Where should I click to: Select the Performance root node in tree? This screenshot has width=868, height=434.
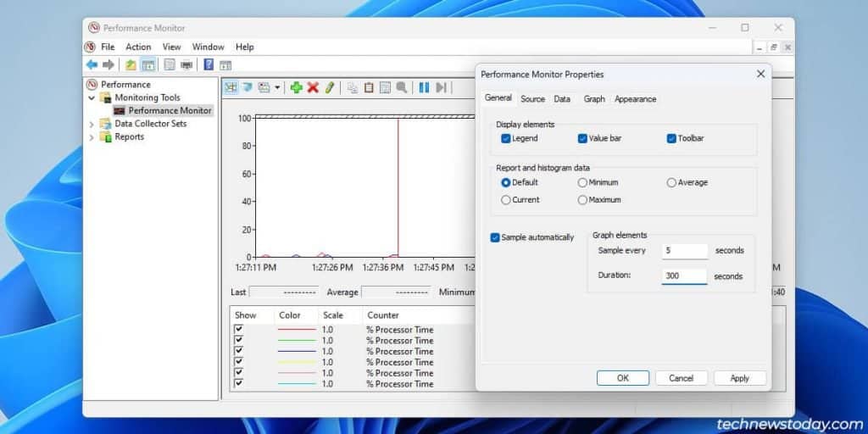click(x=125, y=85)
